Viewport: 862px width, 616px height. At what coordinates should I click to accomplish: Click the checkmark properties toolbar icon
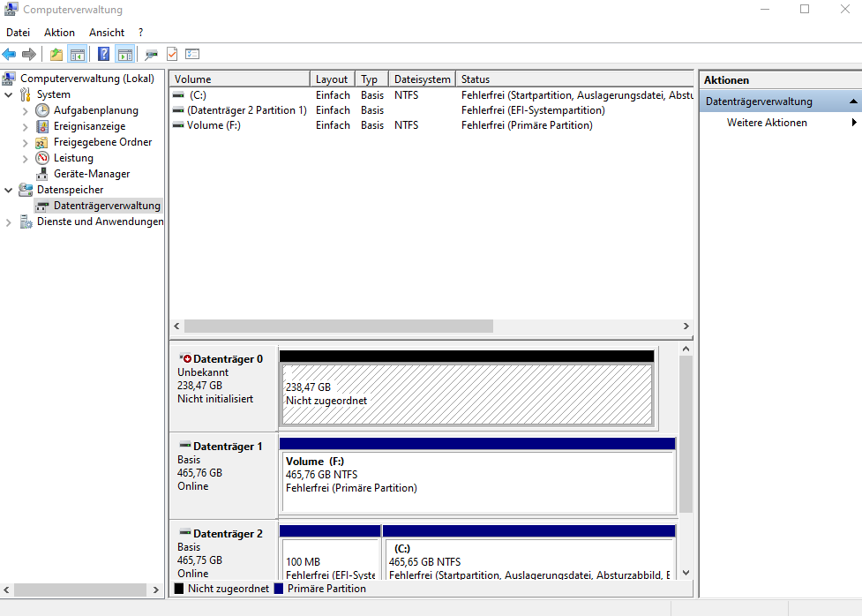point(172,54)
